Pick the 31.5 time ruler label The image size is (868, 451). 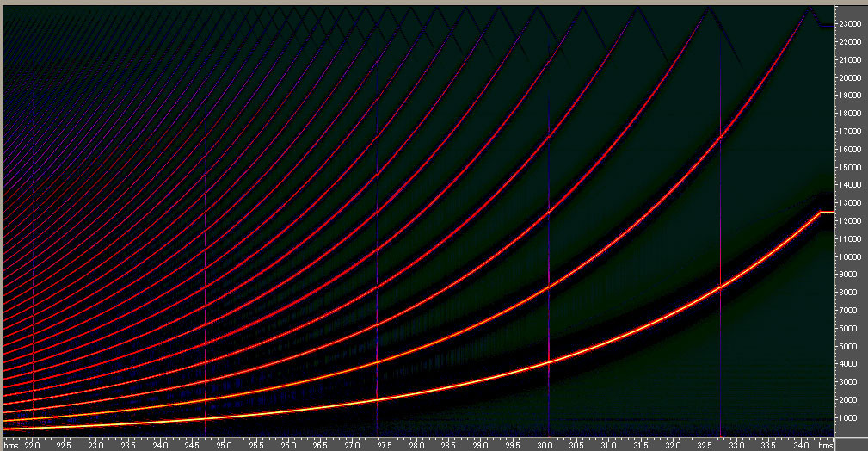(x=641, y=445)
